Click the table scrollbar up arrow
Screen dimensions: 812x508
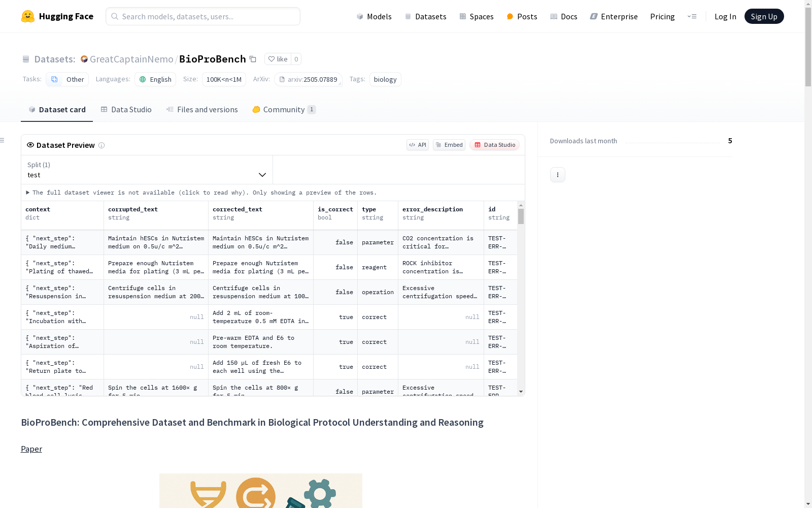click(521, 205)
